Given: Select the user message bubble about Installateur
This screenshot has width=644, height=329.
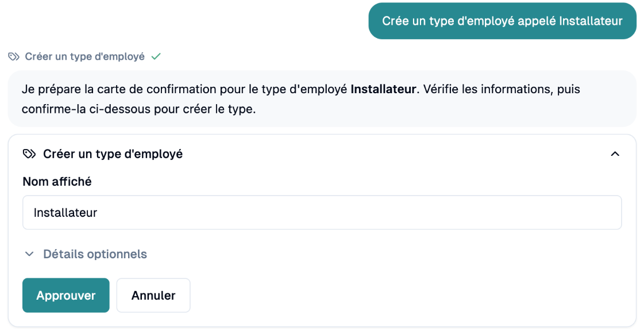Looking at the screenshot, I should coord(502,21).
